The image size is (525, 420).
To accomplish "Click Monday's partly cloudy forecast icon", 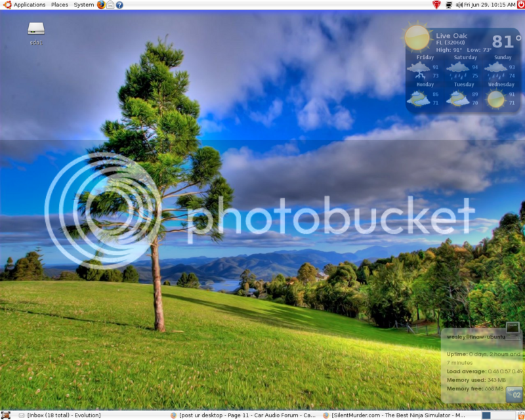I will (x=419, y=98).
